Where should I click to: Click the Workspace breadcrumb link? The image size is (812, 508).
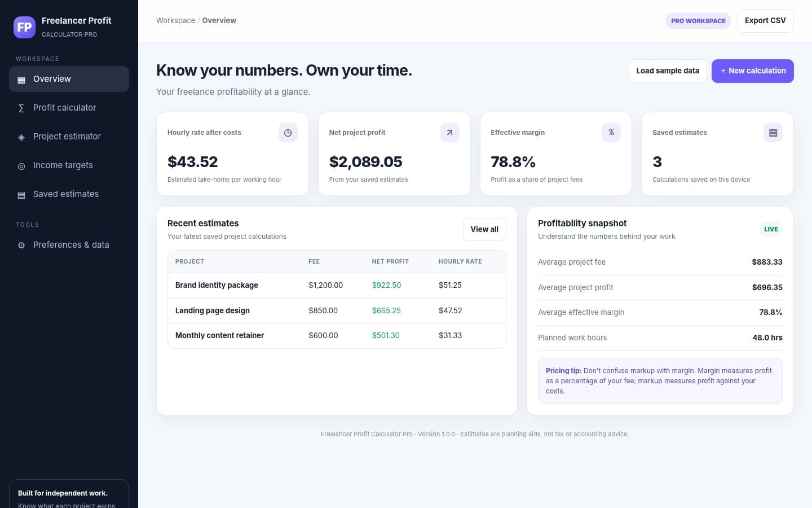175,21
